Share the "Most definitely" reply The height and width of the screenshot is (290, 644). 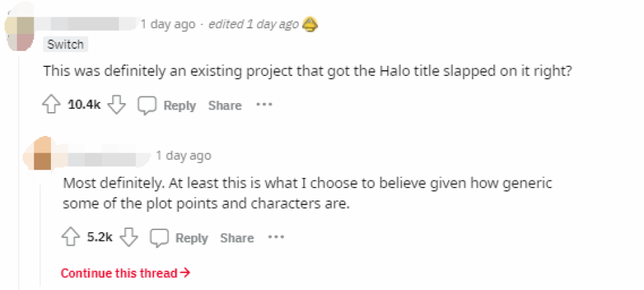click(x=236, y=238)
